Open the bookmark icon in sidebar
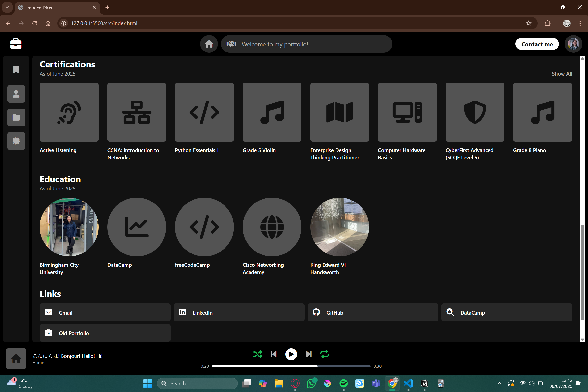This screenshot has height=392, width=588. coord(16,70)
